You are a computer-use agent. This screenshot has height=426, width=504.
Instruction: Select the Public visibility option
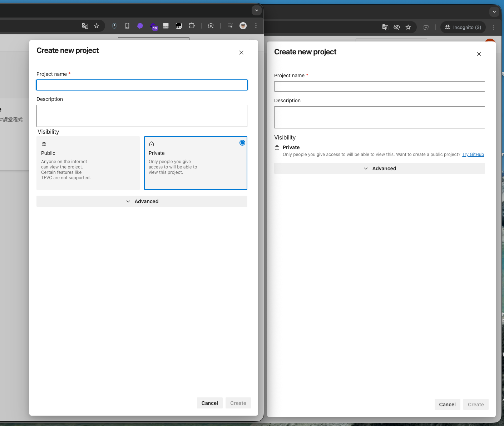[88, 163]
